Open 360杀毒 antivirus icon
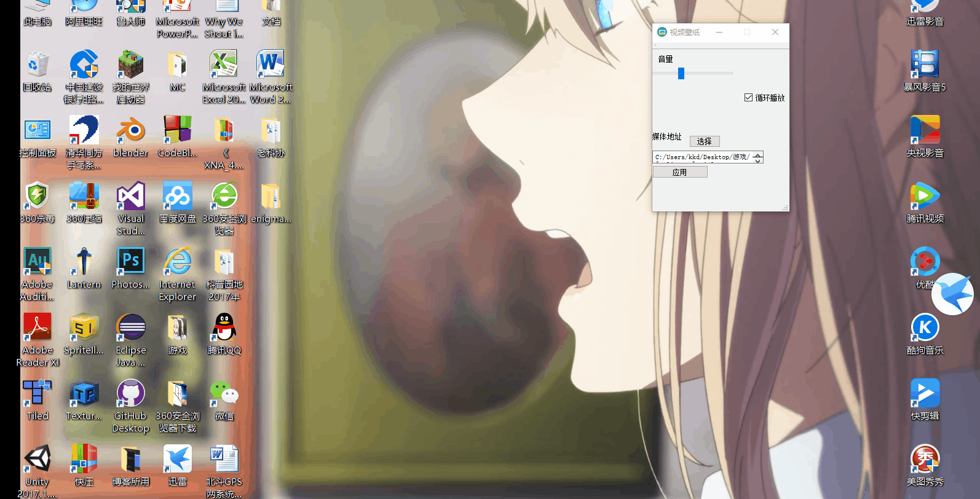Image resolution: width=980 pixels, height=499 pixels. [x=38, y=196]
